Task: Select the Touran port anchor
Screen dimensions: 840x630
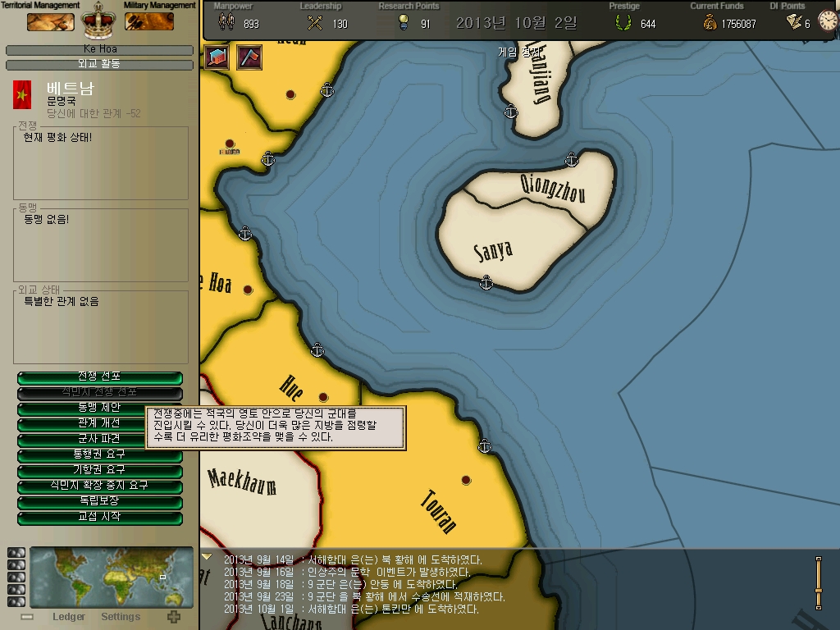Action: click(x=484, y=445)
